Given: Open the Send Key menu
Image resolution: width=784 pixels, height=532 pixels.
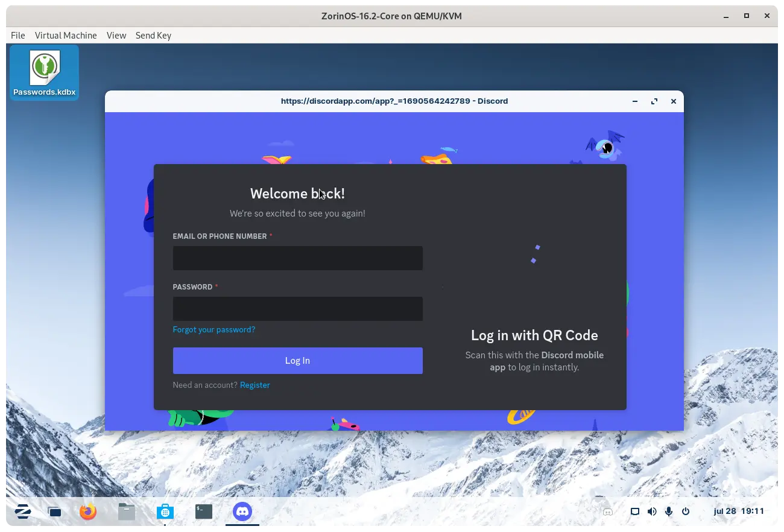Looking at the screenshot, I should point(153,36).
